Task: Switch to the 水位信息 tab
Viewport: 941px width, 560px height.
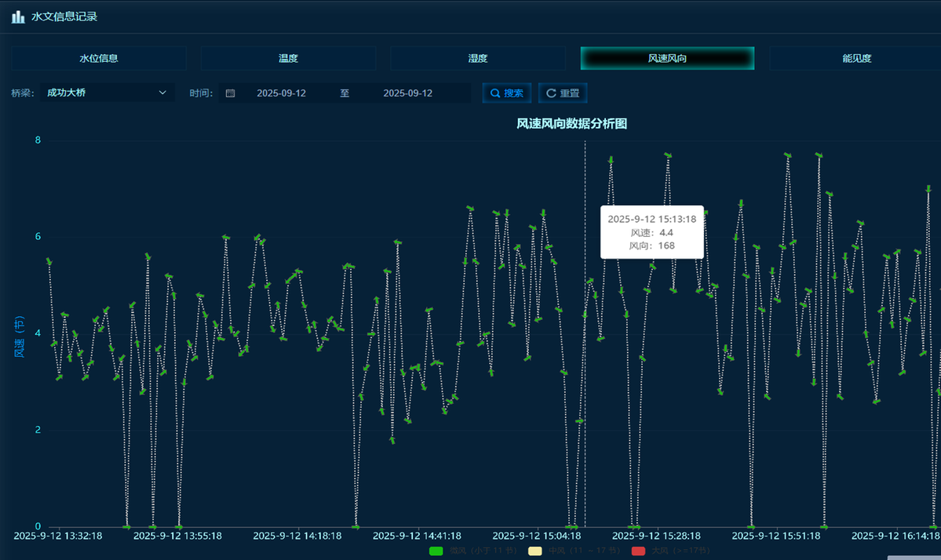Action: click(99, 58)
